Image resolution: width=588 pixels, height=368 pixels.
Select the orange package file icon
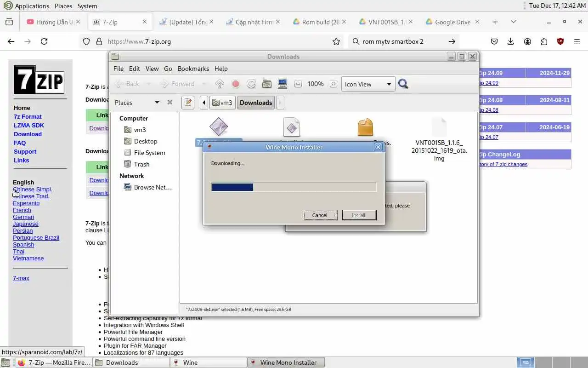tap(365, 127)
